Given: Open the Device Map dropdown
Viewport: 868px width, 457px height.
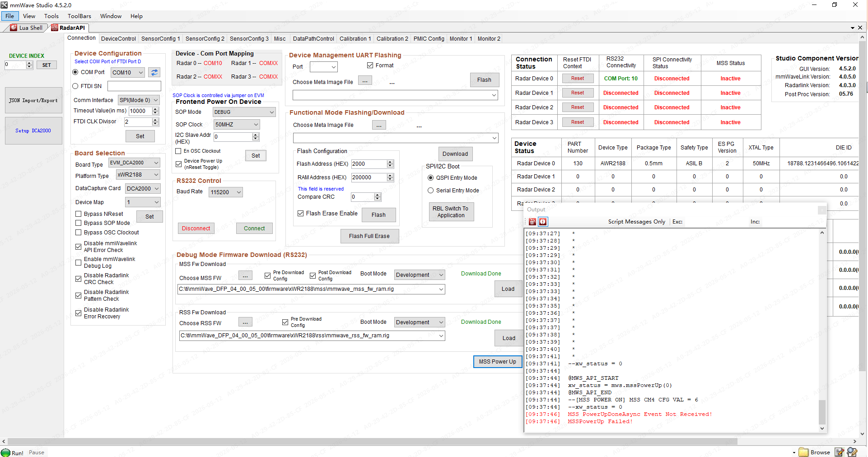Looking at the screenshot, I should point(143,202).
